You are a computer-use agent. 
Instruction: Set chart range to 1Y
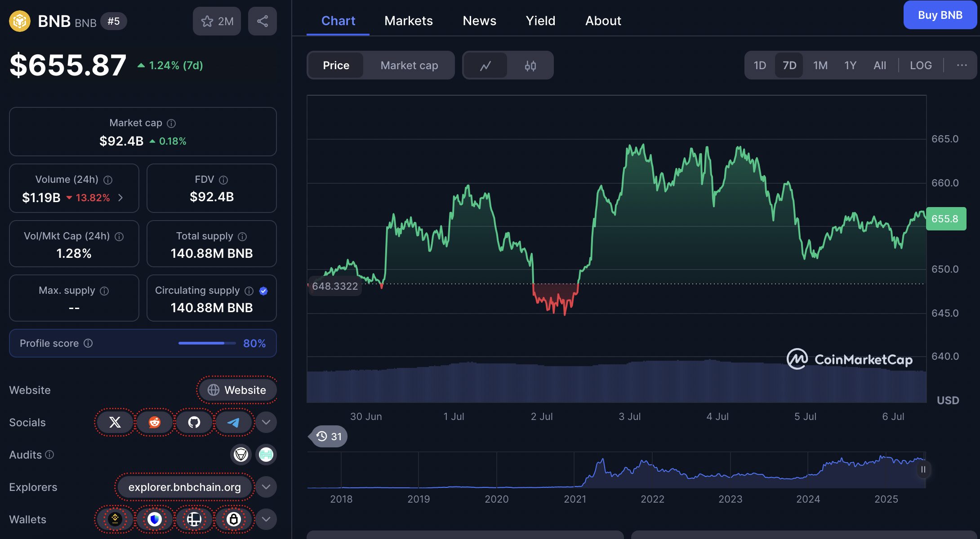tap(850, 66)
